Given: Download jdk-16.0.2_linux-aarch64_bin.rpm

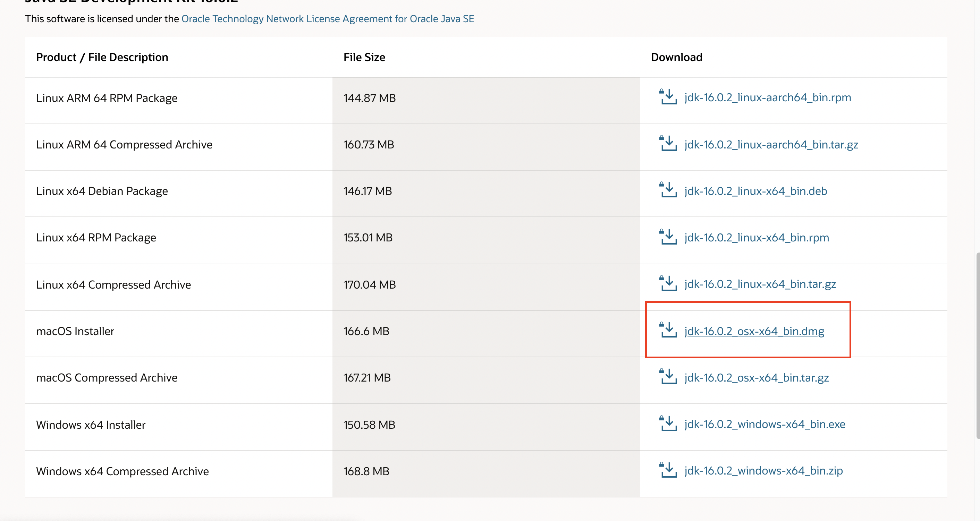Looking at the screenshot, I should pyautogui.click(x=767, y=98).
